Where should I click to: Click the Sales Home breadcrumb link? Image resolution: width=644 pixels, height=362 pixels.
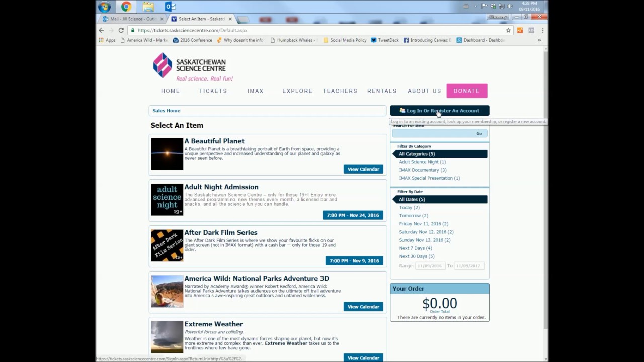(167, 111)
